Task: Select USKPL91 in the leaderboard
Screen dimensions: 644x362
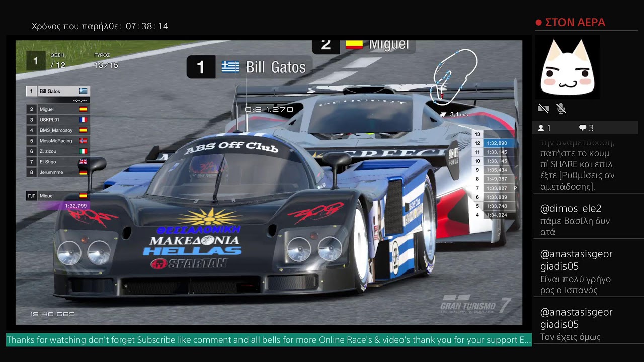Action: pyautogui.click(x=58, y=120)
